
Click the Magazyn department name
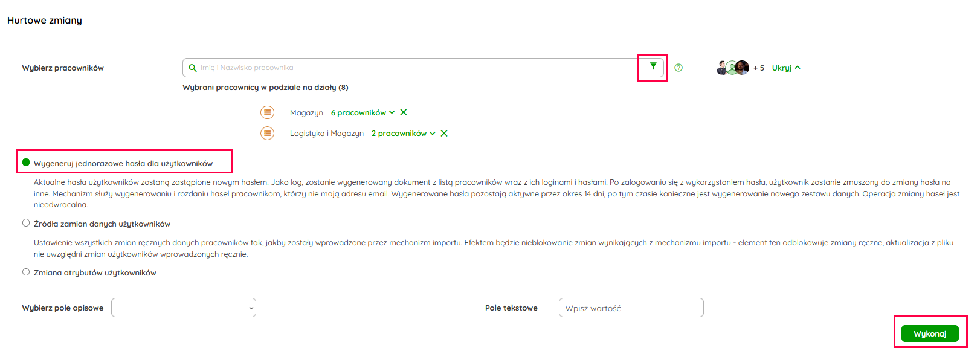coord(306,113)
